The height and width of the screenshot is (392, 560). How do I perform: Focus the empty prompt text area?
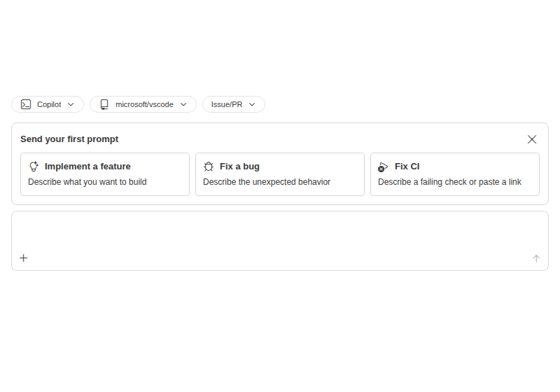pyautogui.click(x=280, y=232)
